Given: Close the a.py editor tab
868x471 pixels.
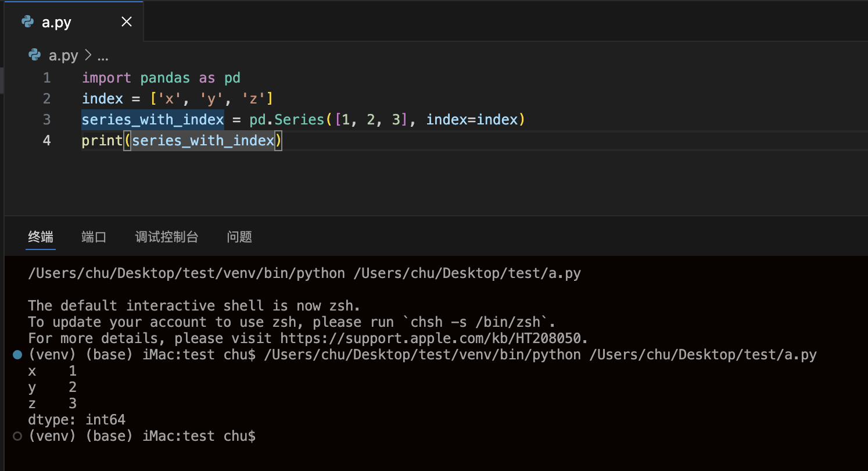Looking at the screenshot, I should tap(127, 22).
